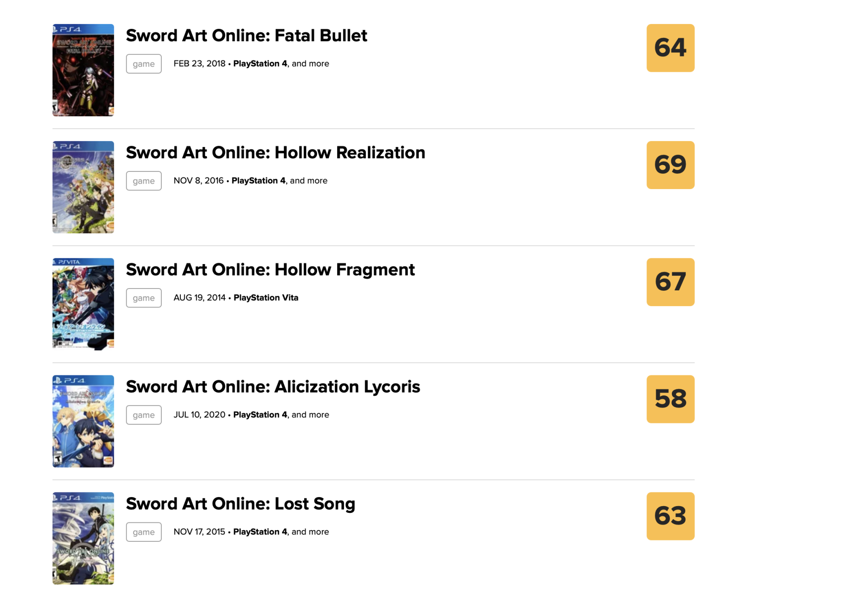Click the game tag under Fatal Bullet
The width and height of the screenshot is (868, 592).
[144, 64]
